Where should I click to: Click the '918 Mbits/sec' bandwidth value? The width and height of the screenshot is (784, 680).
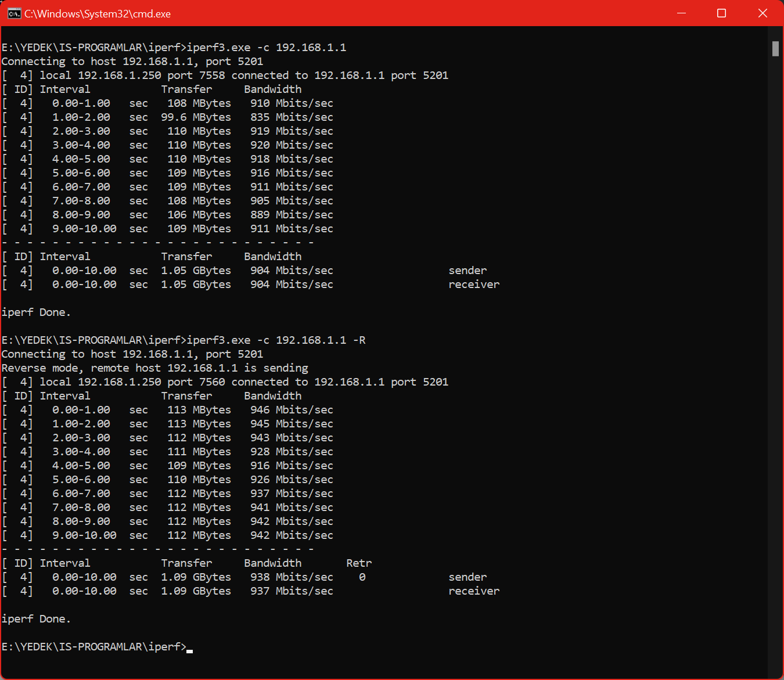[292, 159]
